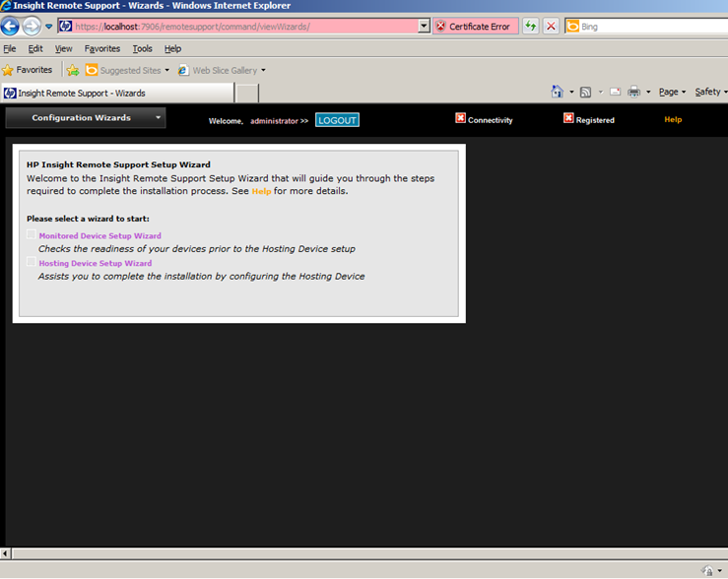Click the Print printer icon
The image size is (728, 579).
(x=633, y=92)
